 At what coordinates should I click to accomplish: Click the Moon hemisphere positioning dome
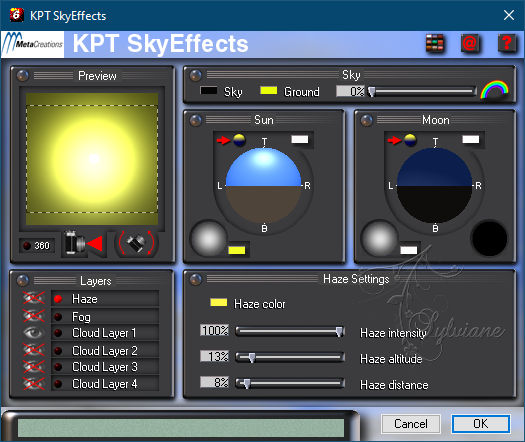pos(435,185)
